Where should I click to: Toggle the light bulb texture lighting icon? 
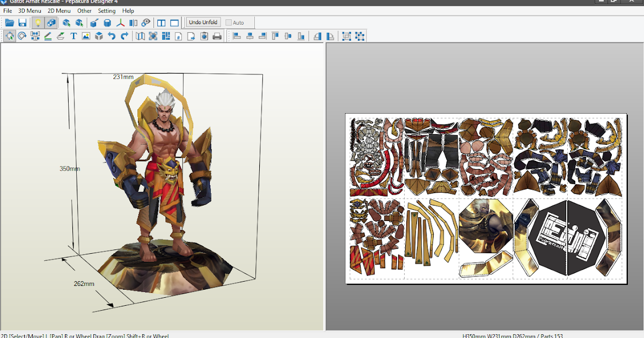pos(38,23)
